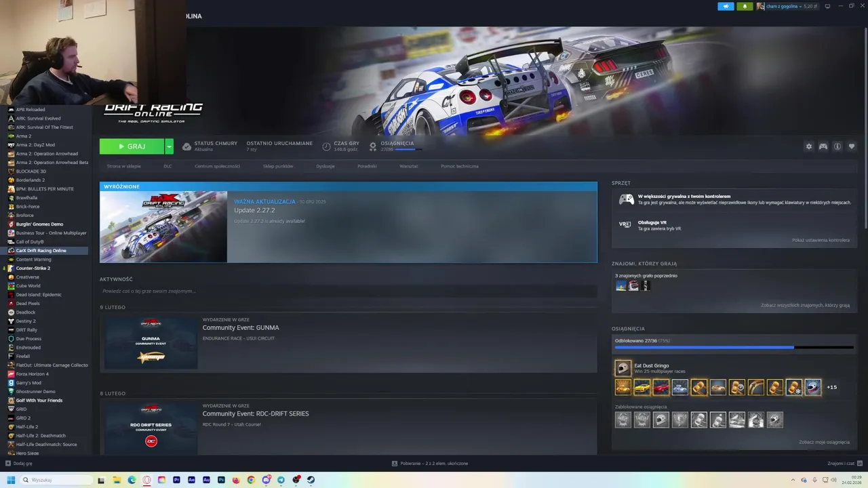This screenshot has width=868, height=488.
Task: Open Photoshop from taskbar
Action: point(221,480)
